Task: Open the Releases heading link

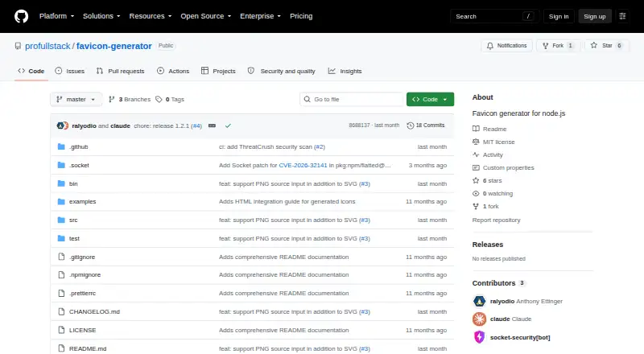Action: point(488,245)
